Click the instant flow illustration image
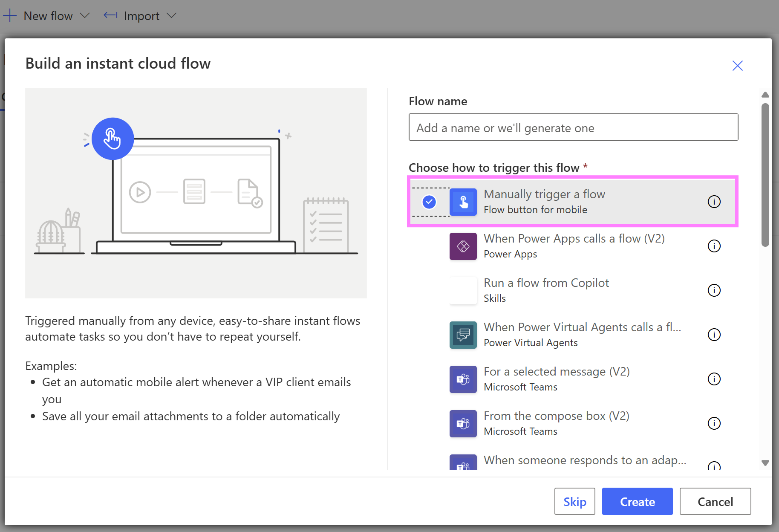779x532 pixels. pos(196,193)
